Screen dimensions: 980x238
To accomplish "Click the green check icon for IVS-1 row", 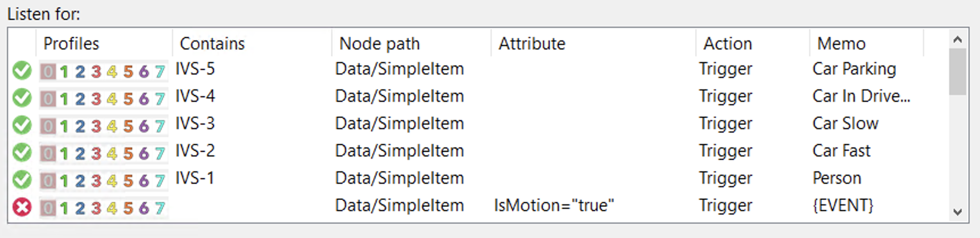I will click(x=22, y=180).
